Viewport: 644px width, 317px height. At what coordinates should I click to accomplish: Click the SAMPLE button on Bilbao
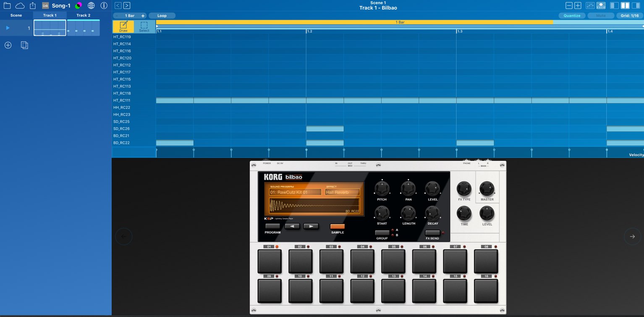tap(337, 226)
